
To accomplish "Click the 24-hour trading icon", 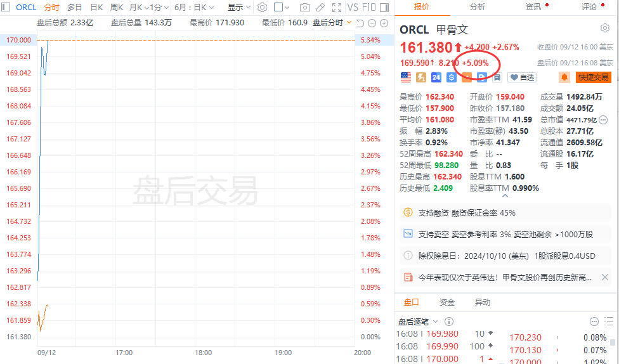I will 436,77.
